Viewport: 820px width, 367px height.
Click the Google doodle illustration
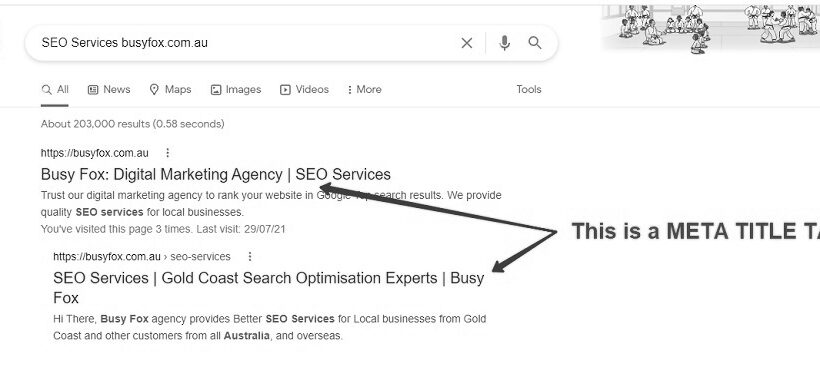710,29
